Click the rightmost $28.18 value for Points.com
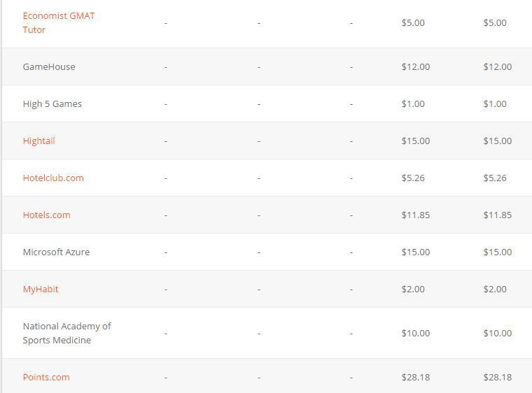This screenshot has height=393, width=532. 497,377
